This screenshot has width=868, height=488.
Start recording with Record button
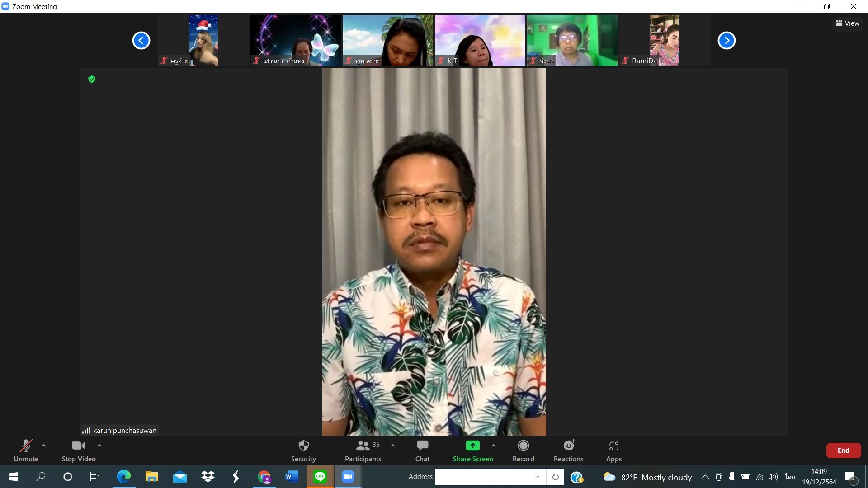(523, 450)
